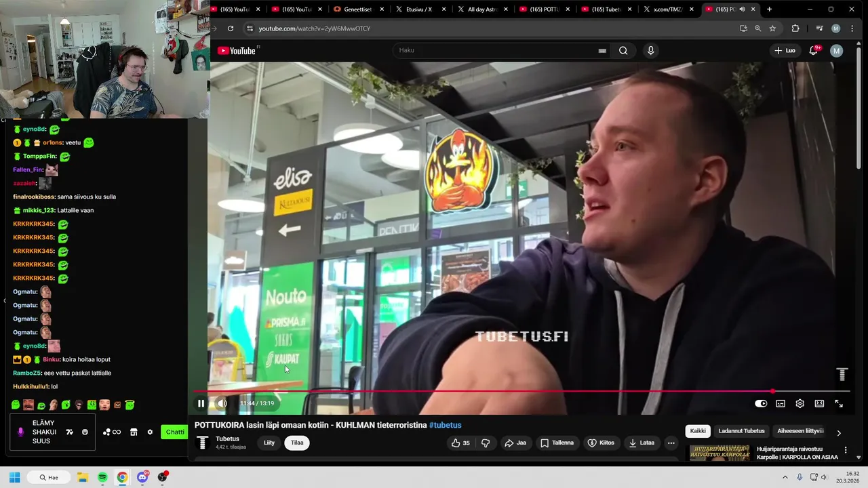Open Discord from the taskbar
Screen dimensions: 868x488
point(142,477)
